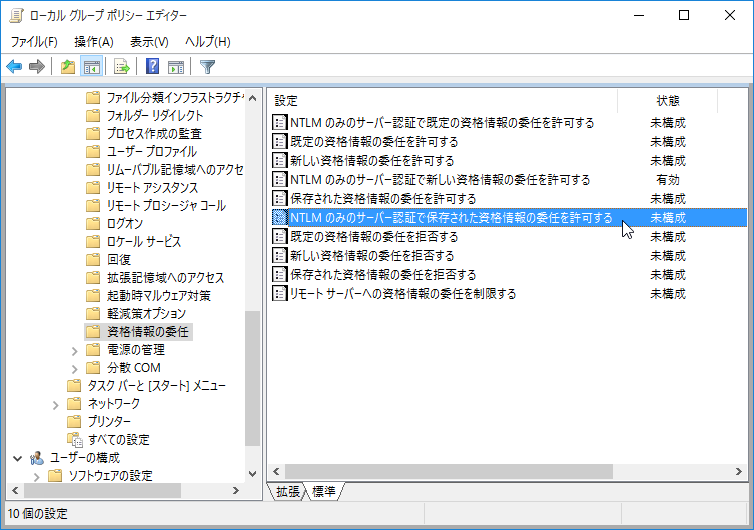Select the フォルダー リダイレクト folder
Viewport: 754px width, 530px height.
(145, 115)
